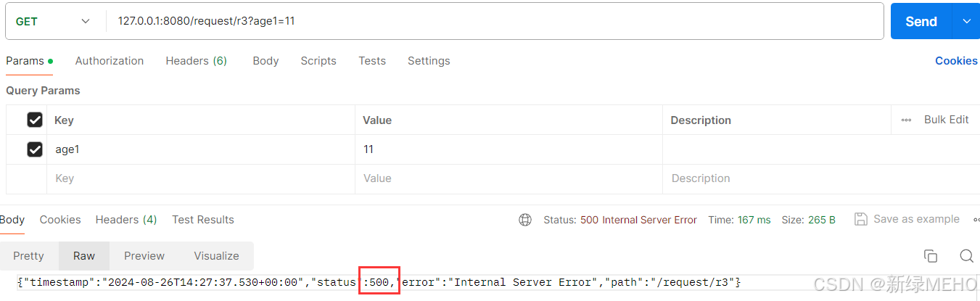Open the Test Results tab
The width and height of the screenshot is (980, 301).
click(203, 219)
